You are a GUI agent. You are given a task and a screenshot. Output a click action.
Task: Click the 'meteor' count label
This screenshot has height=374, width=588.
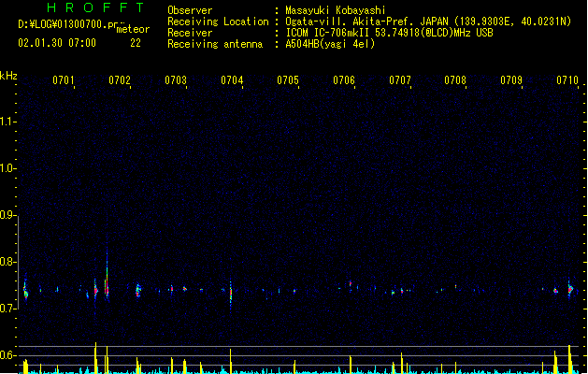pos(133,29)
